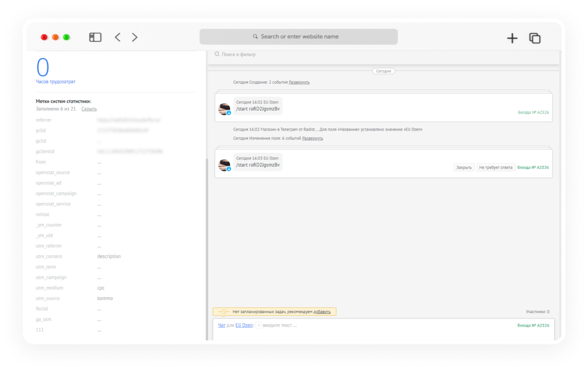The height and width of the screenshot is (371, 588).
Task: Toggle the browser sidebar icon
Action: click(95, 37)
